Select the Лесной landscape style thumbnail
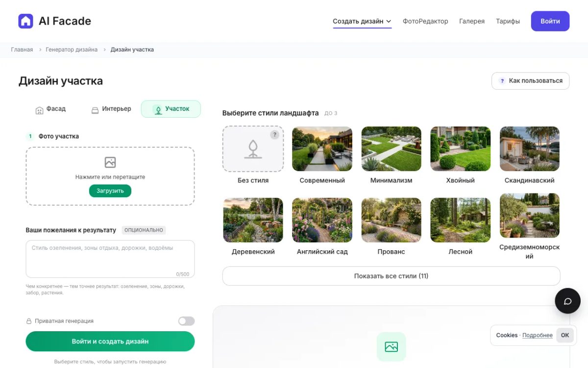The height and width of the screenshot is (368, 588). click(460, 220)
